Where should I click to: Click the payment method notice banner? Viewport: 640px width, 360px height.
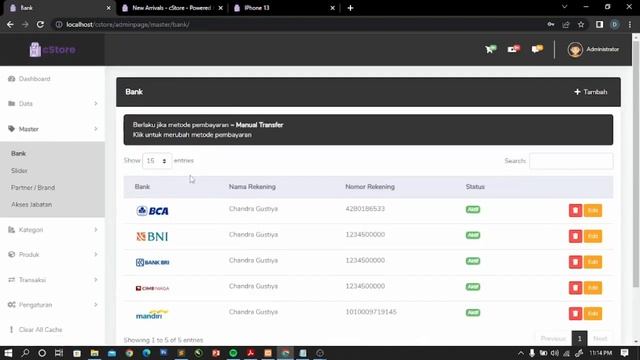coord(368,130)
